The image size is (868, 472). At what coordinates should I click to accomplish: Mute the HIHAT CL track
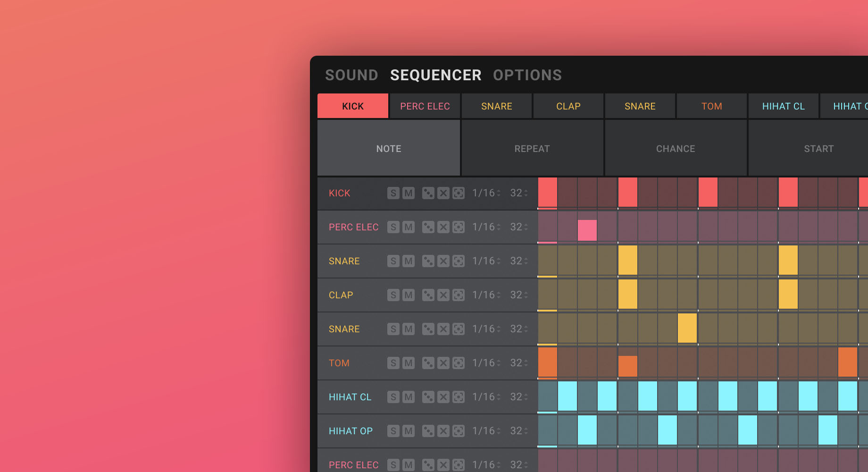409,397
